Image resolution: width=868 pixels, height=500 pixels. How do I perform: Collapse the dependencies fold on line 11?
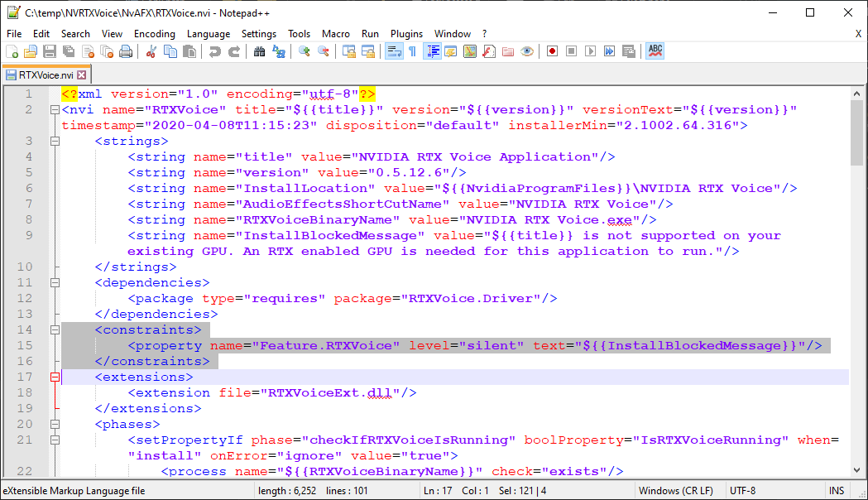[55, 282]
